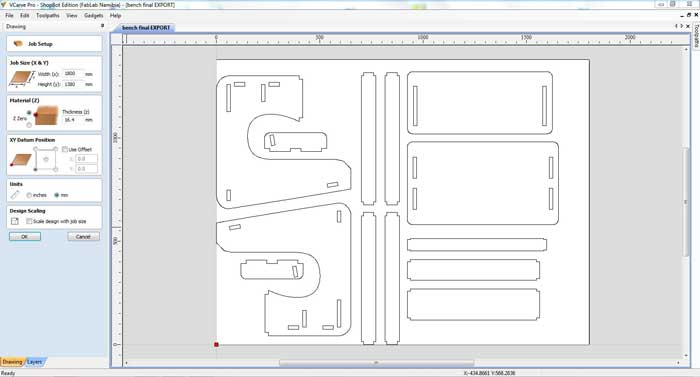The width and height of the screenshot is (700, 377).
Task: Open the Edit menu
Action: pos(25,15)
